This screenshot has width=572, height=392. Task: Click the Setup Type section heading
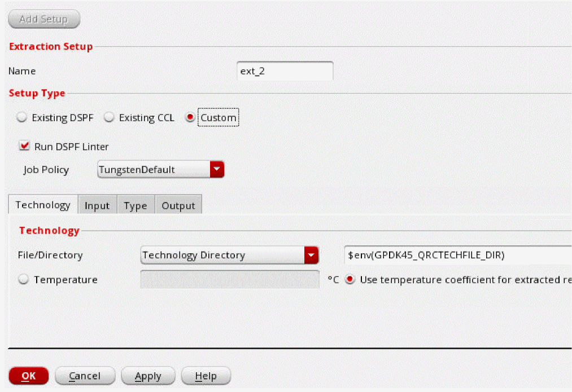[x=37, y=93]
